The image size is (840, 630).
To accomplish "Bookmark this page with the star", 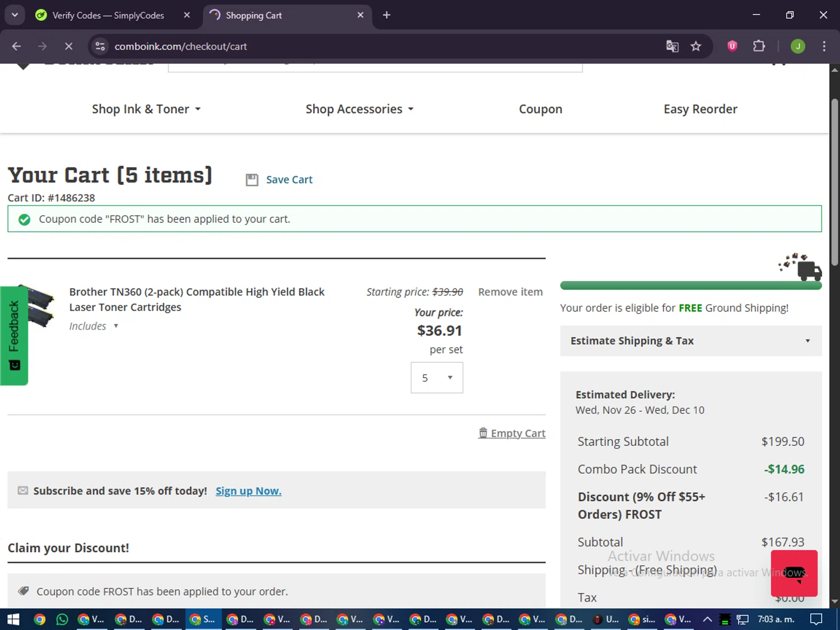I will click(696, 46).
